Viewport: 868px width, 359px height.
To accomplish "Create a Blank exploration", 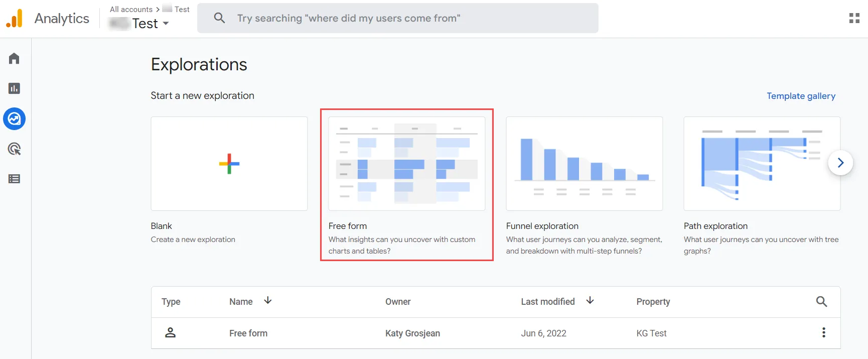I will click(x=229, y=164).
